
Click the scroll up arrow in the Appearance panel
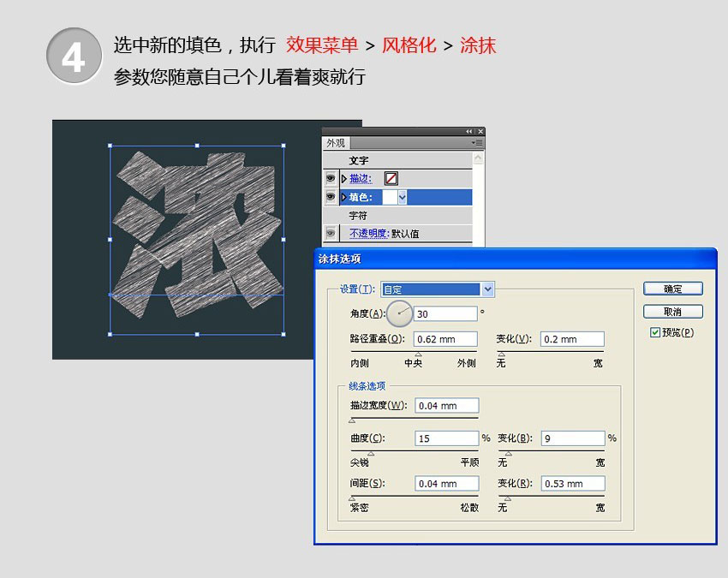pos(479,157)
